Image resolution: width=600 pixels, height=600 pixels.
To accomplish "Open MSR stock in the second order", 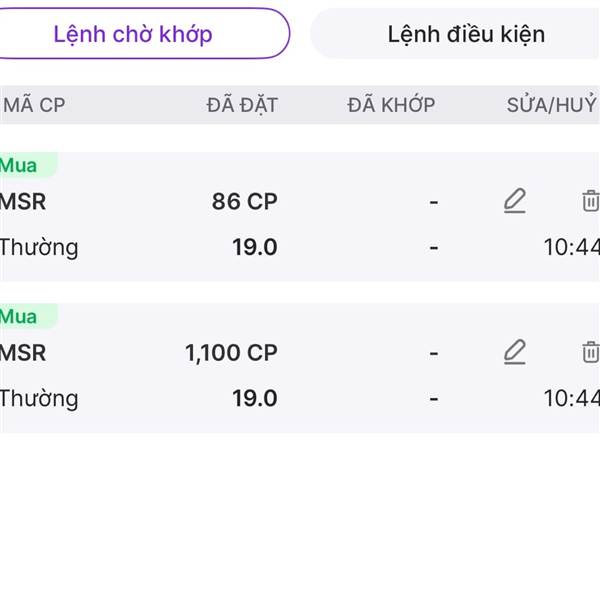I will 23,352.
